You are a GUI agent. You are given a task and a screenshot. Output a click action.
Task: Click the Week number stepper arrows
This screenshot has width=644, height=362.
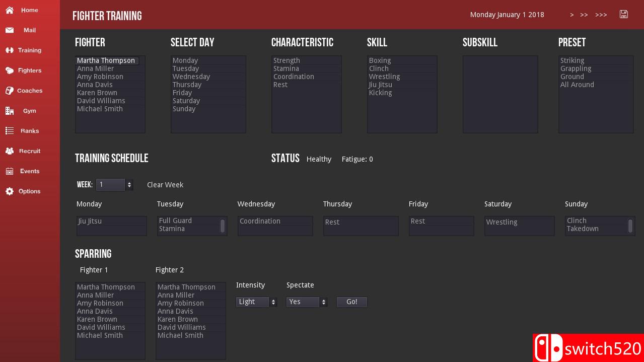click(x=129, y=185)
